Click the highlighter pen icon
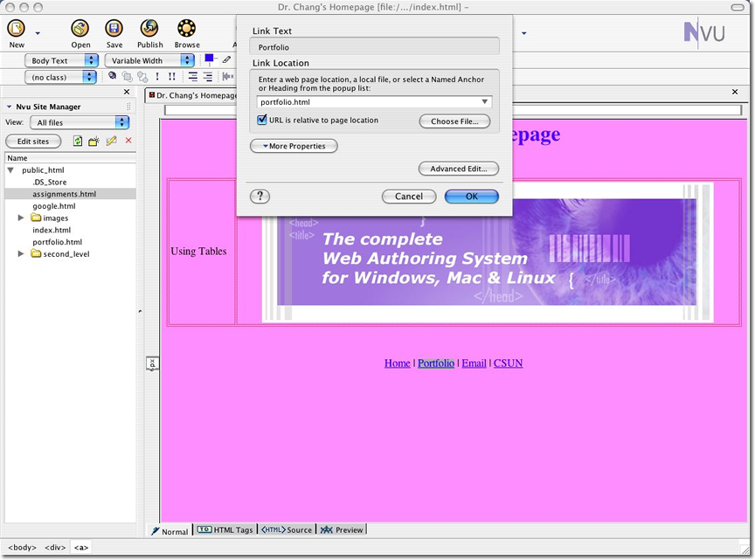 coord(226,59)
